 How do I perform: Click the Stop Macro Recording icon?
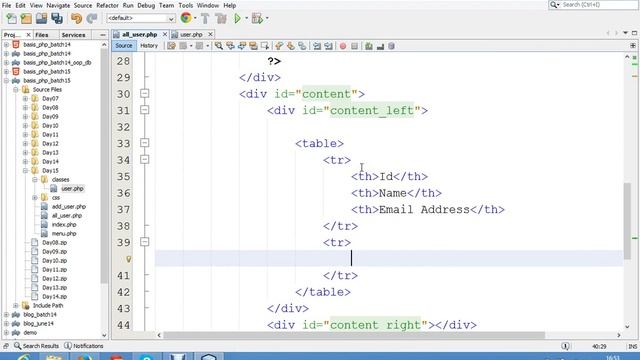click(x=354, y=46)
